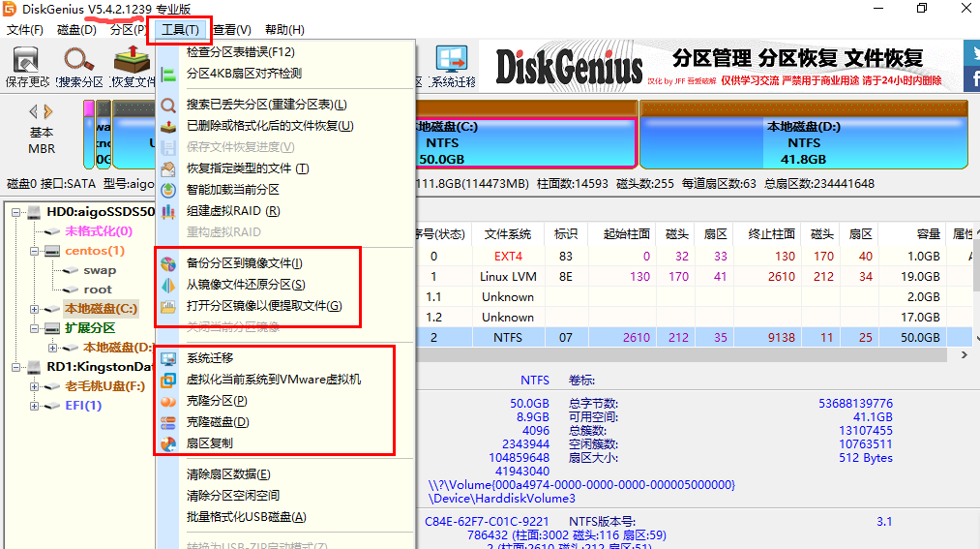Image resolution: width=980 pixels, height=549 pixels.
Task: Select the 未格式化(0) partition in tree
Action: [99, 231]
